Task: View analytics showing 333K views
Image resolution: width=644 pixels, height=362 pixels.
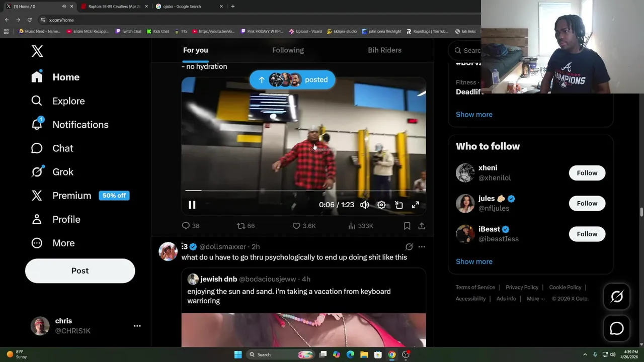Action: [x=360, y=226]
